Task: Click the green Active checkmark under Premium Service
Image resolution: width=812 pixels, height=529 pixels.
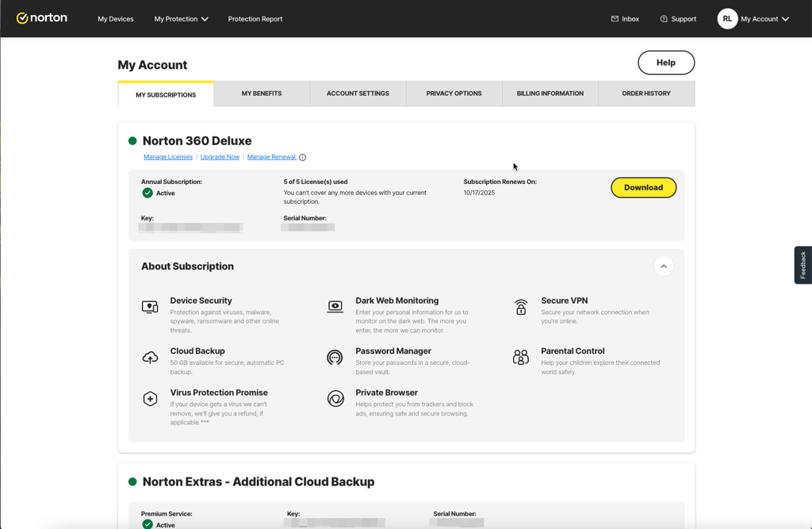Action: coord(147,524)
